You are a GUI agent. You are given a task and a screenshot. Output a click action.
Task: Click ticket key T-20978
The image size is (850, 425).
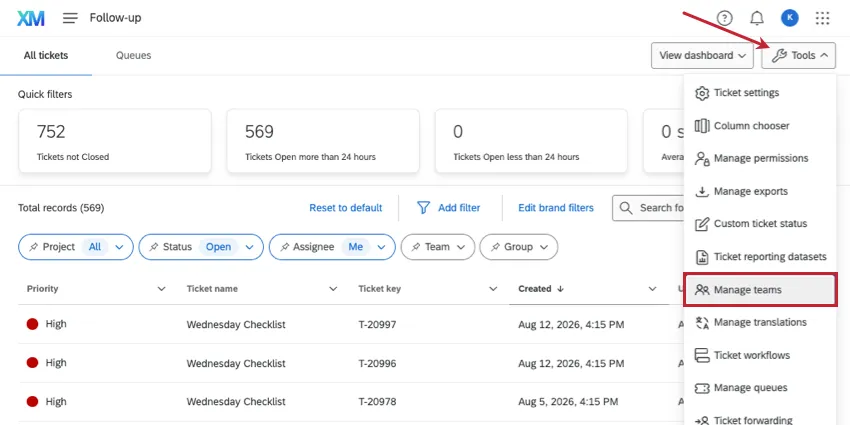point(377,402)
